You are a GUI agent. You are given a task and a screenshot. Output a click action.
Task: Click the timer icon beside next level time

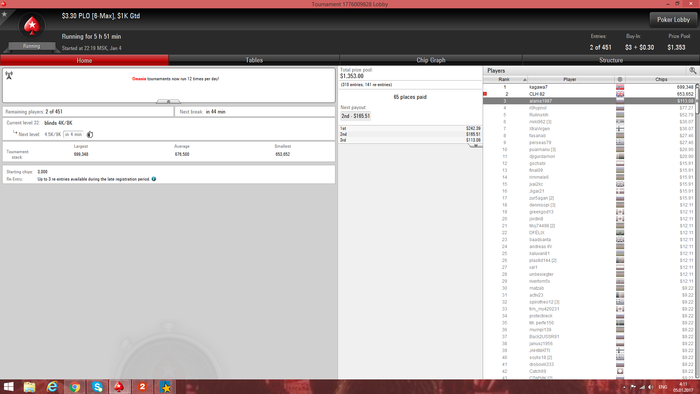pyautogui.click(x=90, y=134)
